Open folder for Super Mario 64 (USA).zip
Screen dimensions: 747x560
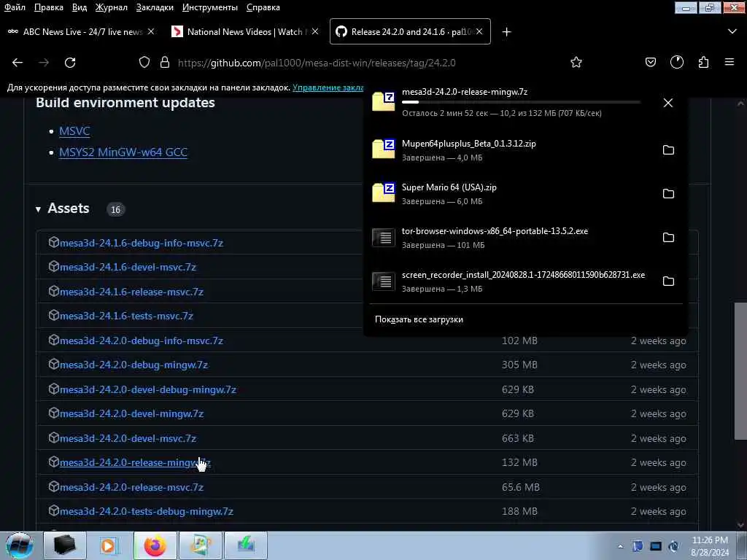(x=668, y=194)
